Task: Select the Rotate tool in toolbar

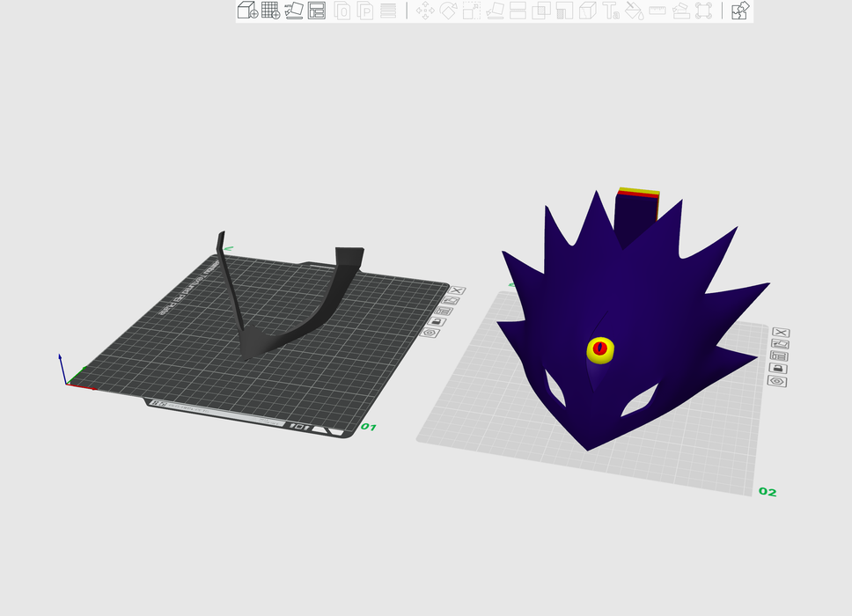Action: pos(448,11)
